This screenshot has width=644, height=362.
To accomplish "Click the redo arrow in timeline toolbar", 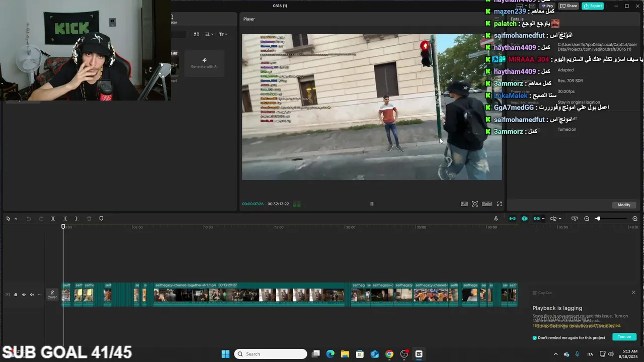I will pos(41,219).
